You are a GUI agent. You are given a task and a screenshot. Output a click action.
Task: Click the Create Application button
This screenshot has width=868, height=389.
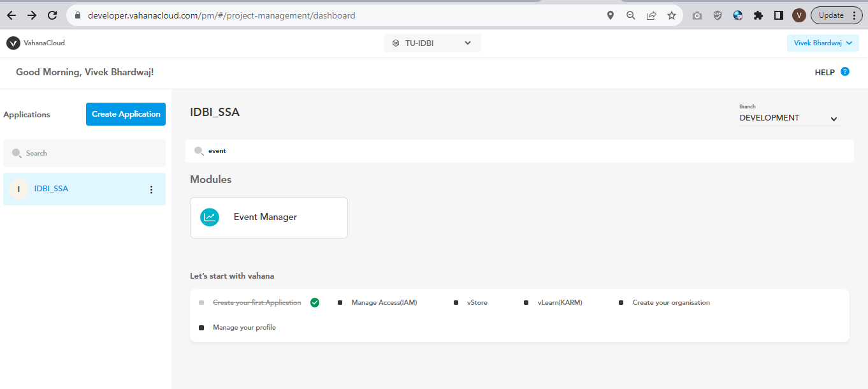(x=126, y=114)
